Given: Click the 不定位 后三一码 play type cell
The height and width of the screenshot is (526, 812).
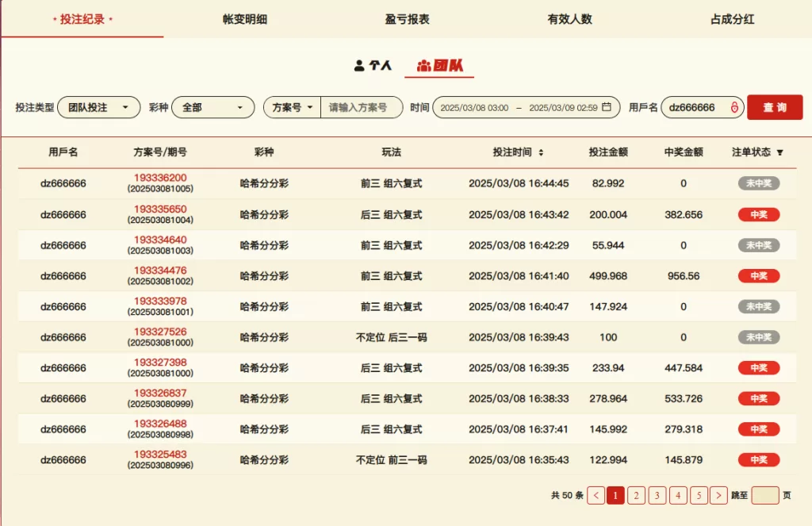Looking at the screenshot, I should [x=392, y=337].
